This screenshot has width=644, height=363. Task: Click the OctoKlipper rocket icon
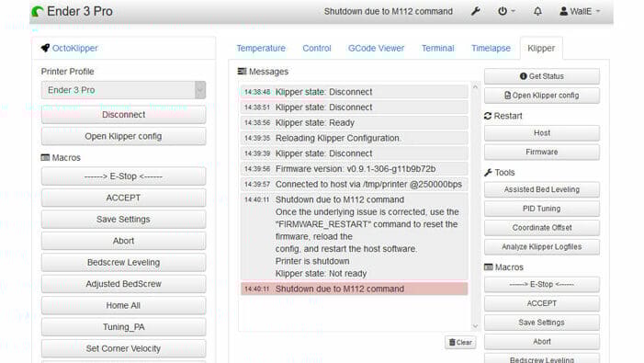click(45, 48)
